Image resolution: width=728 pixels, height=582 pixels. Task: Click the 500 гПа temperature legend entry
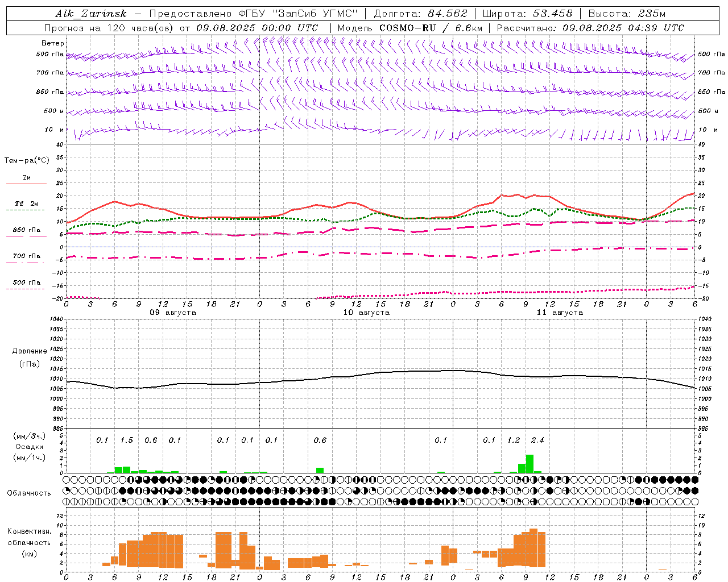click(x=26, y=282)
